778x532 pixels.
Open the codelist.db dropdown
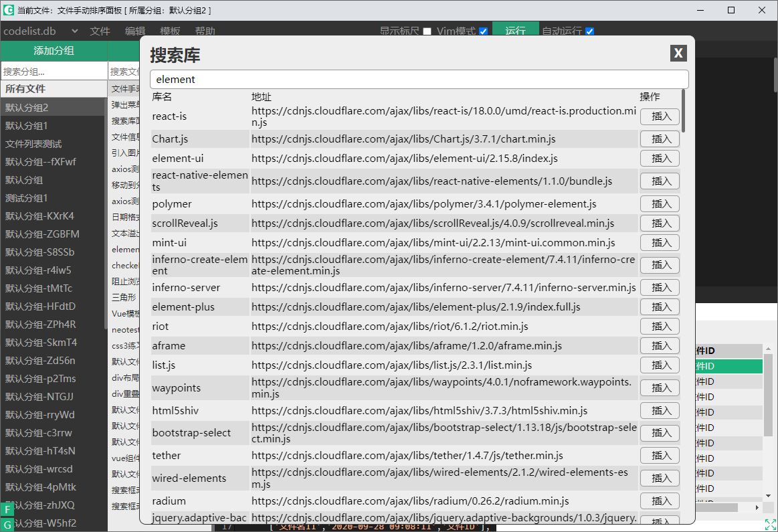pos(40,31)
